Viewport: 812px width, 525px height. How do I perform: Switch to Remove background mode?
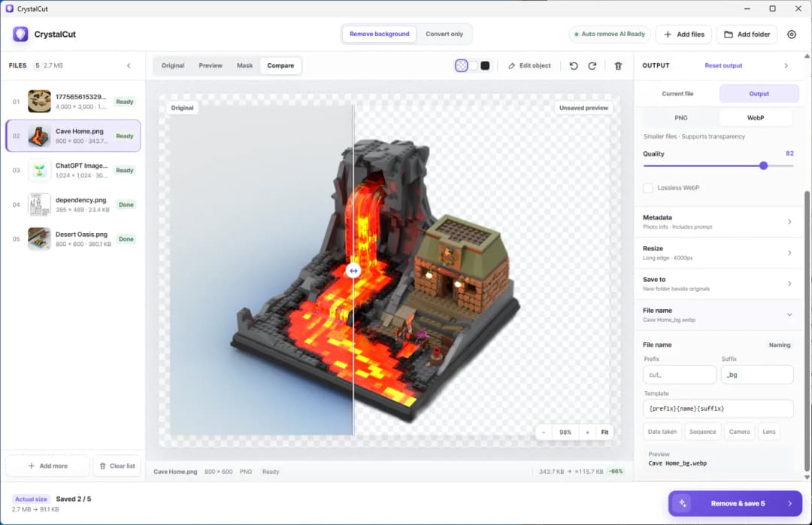(379, 34)
